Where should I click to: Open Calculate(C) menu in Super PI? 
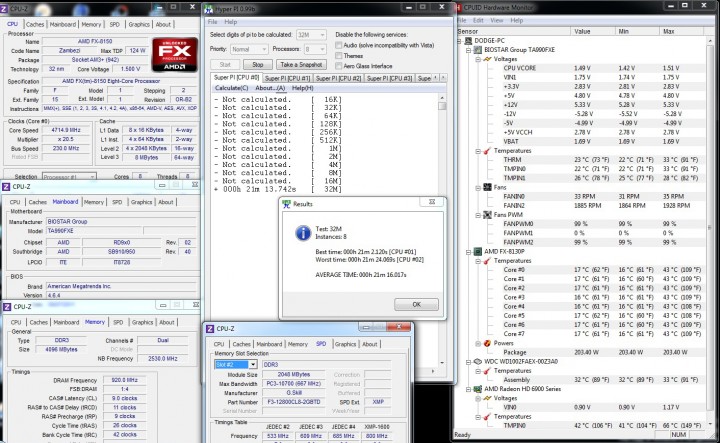(x=231, y=88)
